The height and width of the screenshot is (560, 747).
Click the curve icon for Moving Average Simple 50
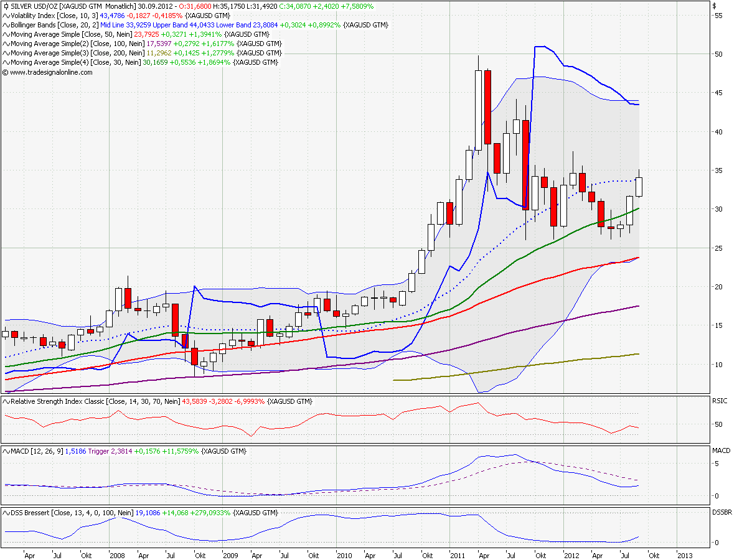[x=6, y=35]
